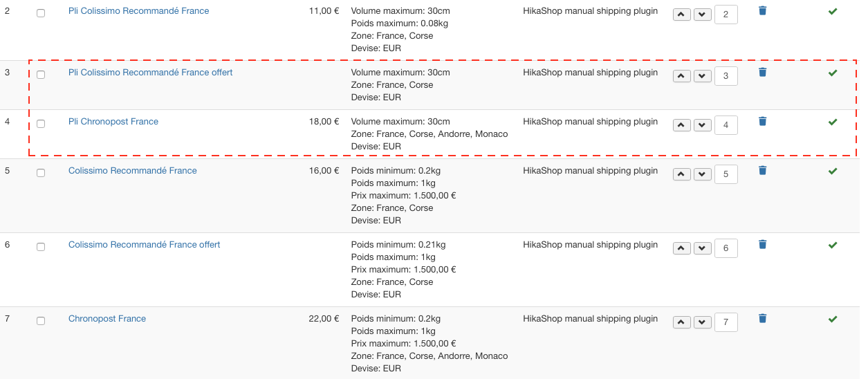Click trash icon for Colissimo Recommandé France offert
868x379 pixels.
pyautogui.click(x=762, y=245)
